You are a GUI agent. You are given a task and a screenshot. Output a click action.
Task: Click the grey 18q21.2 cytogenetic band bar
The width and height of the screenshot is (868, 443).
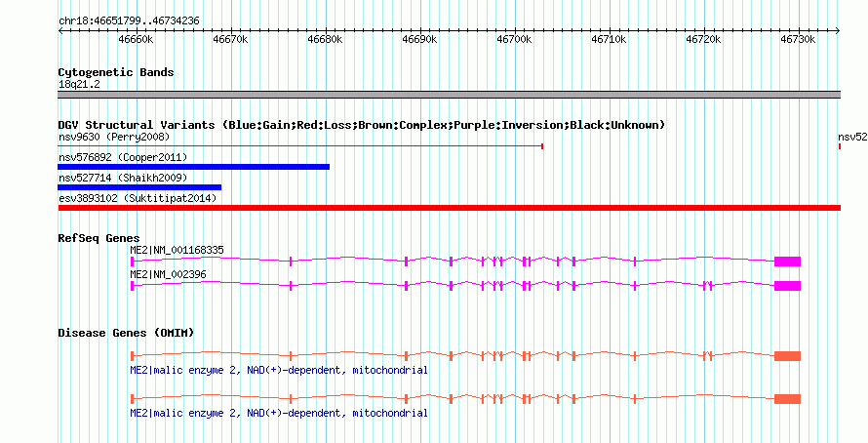point(449,95)
